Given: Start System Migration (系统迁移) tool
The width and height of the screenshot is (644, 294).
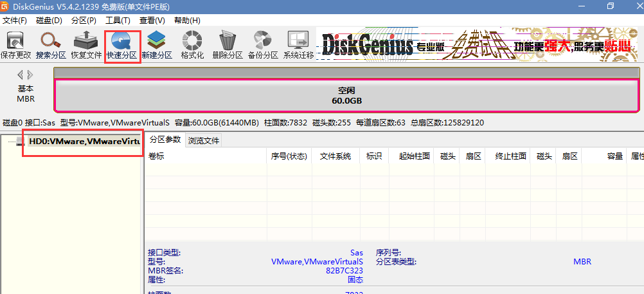Looking at the screenshot, I should pyautogui.click(x=298, y=45).
